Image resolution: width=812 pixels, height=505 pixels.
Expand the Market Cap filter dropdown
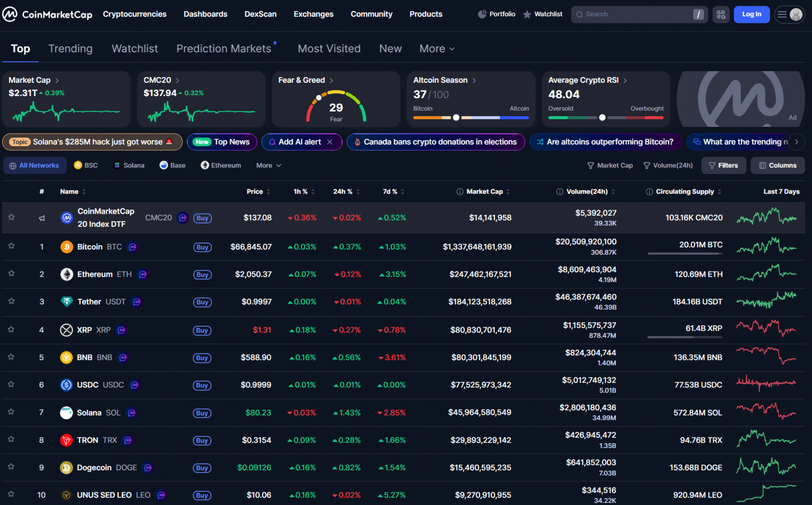[610, 165]
